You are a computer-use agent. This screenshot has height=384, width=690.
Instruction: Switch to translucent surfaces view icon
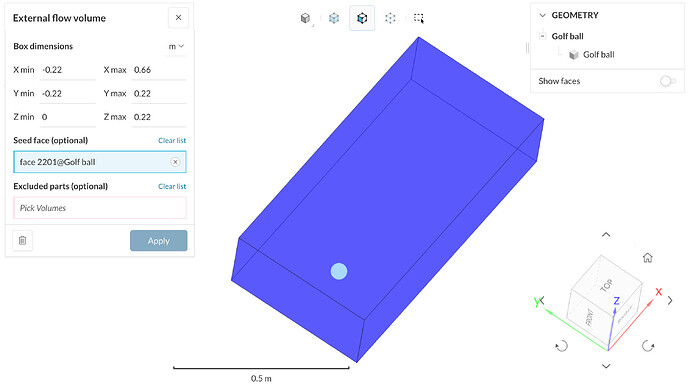(334, 18)
